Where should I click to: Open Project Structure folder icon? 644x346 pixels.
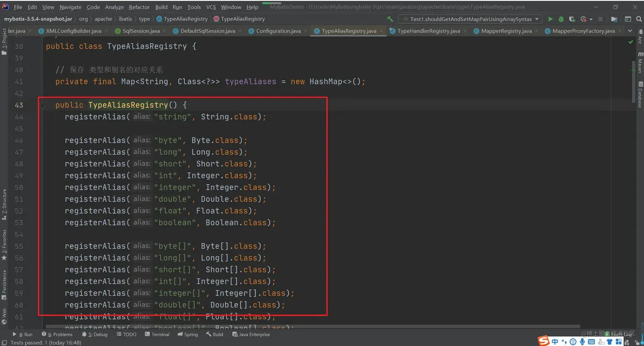[614, 19]
